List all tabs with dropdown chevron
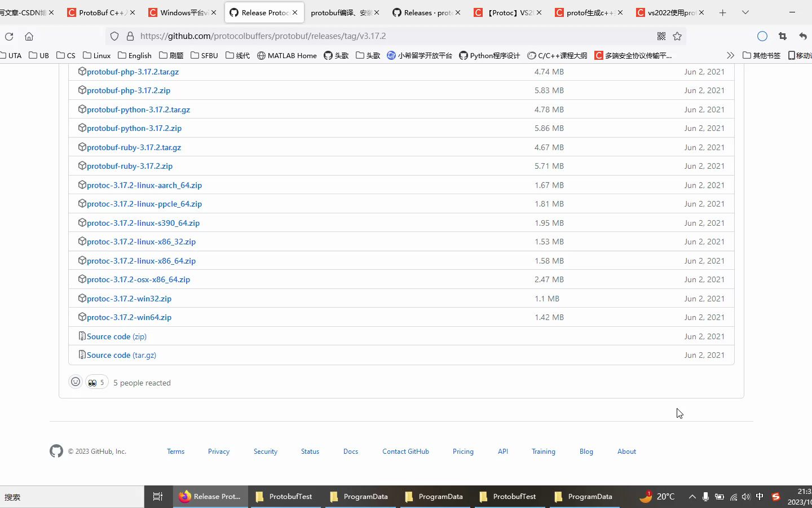The image size is (812, 508). [745, 12]
